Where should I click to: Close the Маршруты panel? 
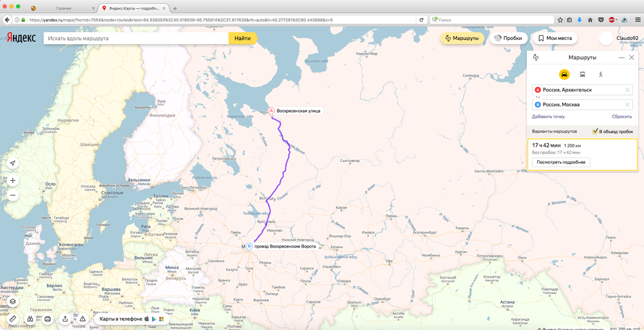pyautogui.click(x=632, y=58)
